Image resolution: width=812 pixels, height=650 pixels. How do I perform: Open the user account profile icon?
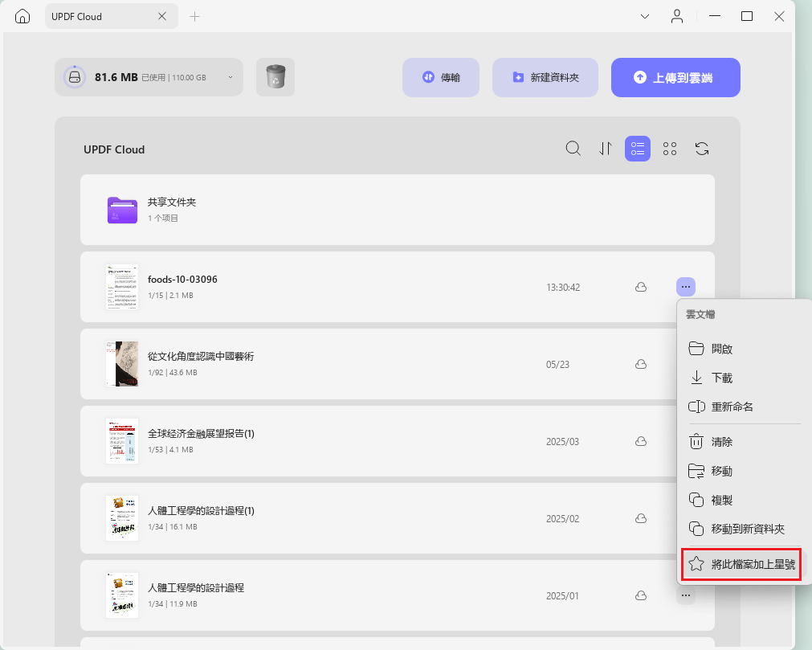click(677, 17)
